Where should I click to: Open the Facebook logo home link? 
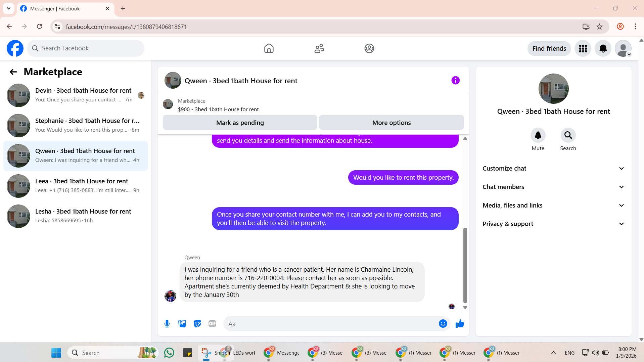click(x=15, y=48)
